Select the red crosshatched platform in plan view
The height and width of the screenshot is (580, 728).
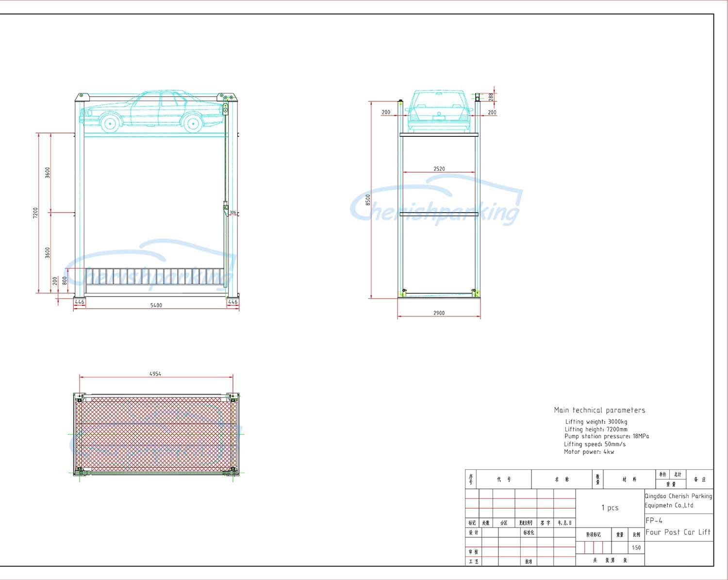(x=155, y=434)
